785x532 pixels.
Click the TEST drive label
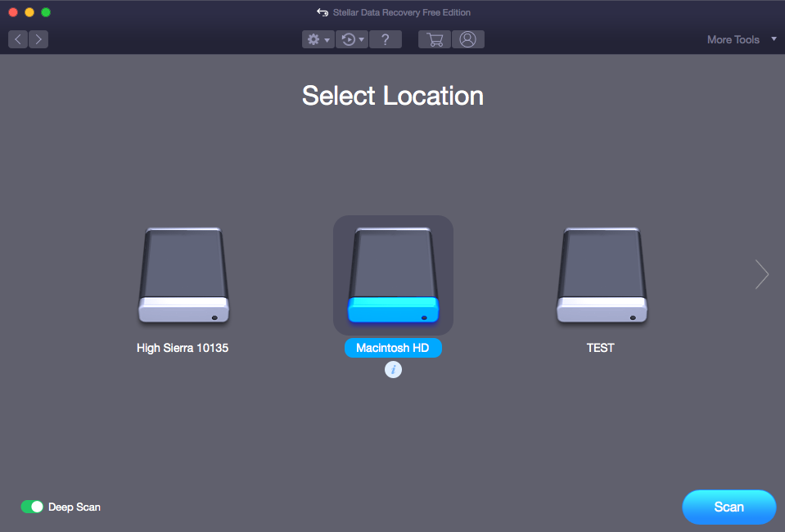click(600, 348)
